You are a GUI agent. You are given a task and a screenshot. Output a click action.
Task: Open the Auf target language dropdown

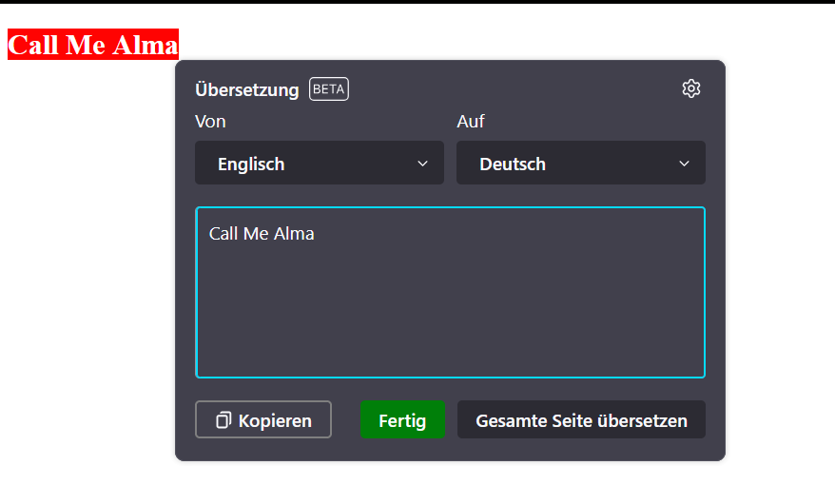click(x=580, y=164)
